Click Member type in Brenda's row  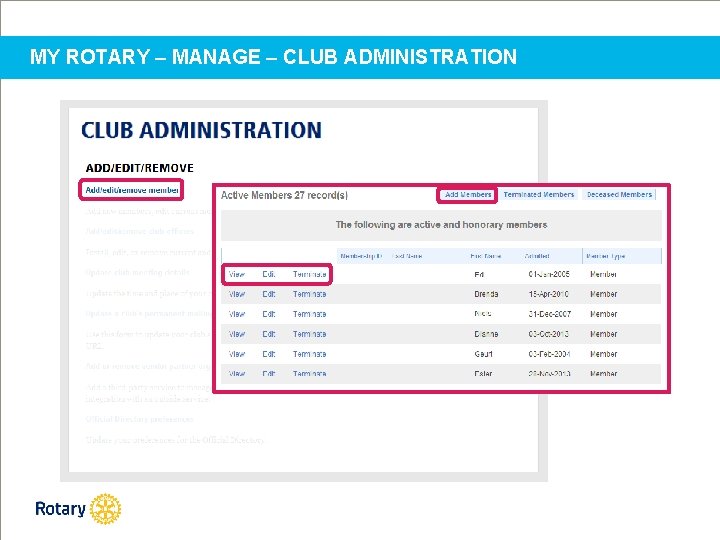[603, 294]
